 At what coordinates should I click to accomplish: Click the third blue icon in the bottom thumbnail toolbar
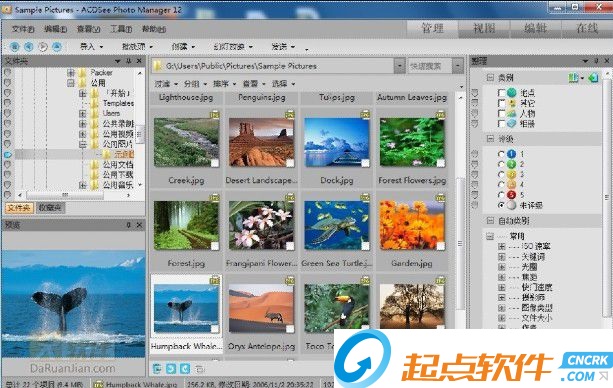[x=185, y=368]
